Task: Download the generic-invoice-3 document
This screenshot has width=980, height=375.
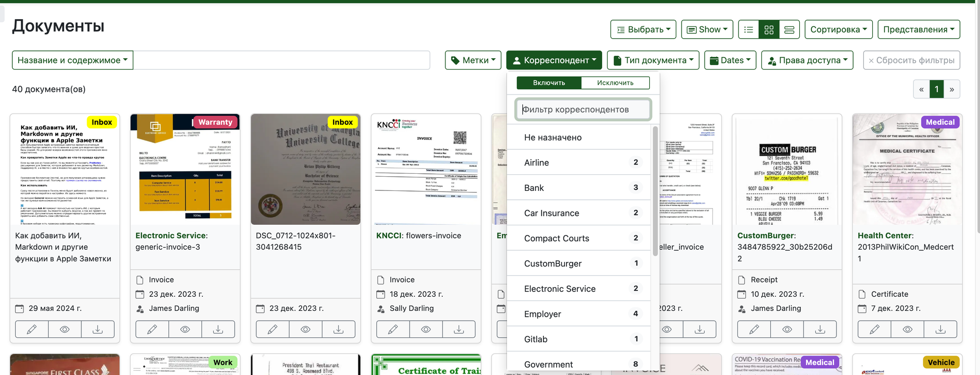Action: pyautogui.click(x=218, y=329)
